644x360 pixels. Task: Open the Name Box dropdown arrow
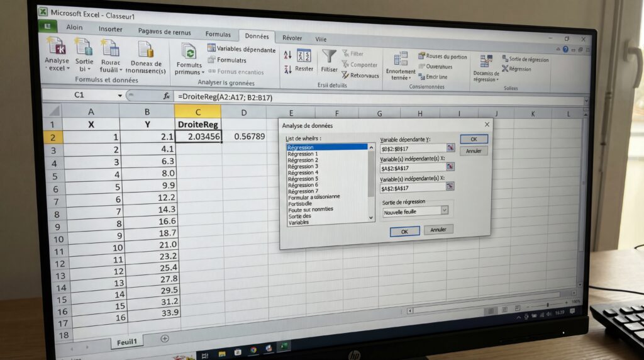(x=119, y=96)
